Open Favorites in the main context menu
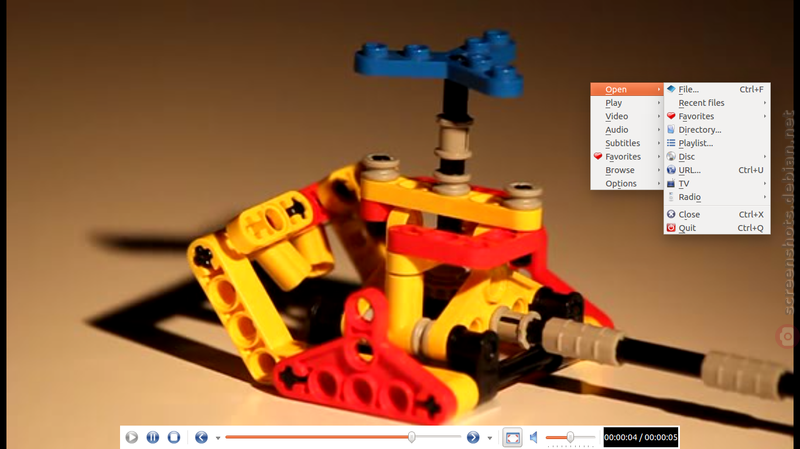 coord(627,157)
